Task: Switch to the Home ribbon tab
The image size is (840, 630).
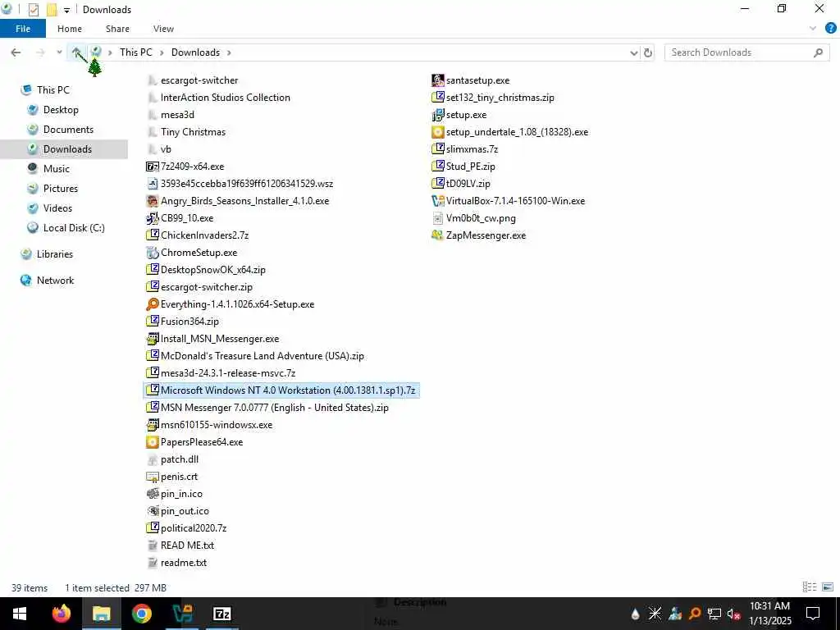Action: [x=70, y=29]
